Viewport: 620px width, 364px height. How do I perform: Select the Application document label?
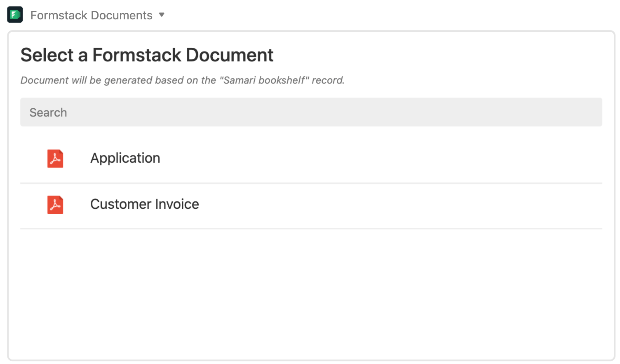click(x=125, y=158)
